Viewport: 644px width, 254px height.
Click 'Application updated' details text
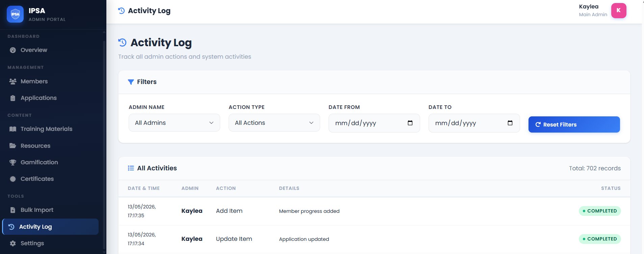click(304, 239)
